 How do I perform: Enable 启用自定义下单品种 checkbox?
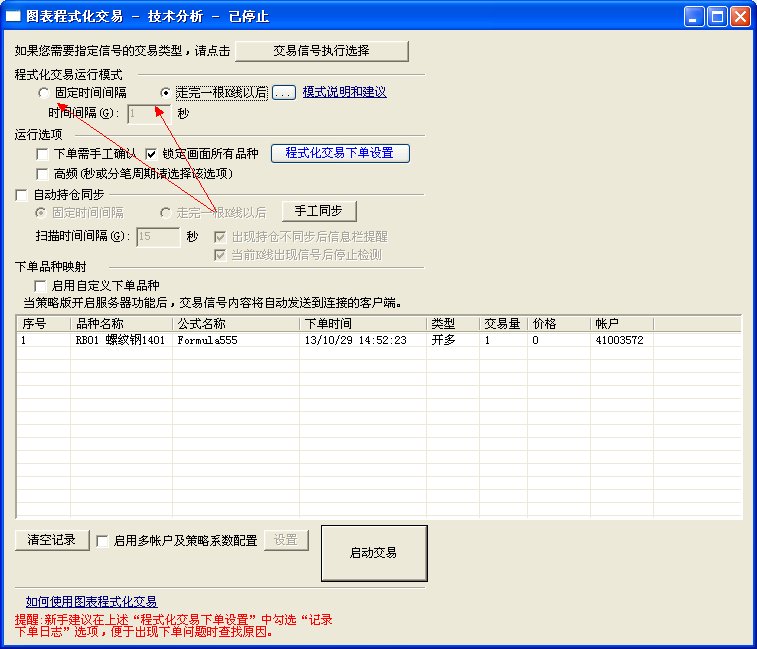pyautogui.click(x=43, y=286)
